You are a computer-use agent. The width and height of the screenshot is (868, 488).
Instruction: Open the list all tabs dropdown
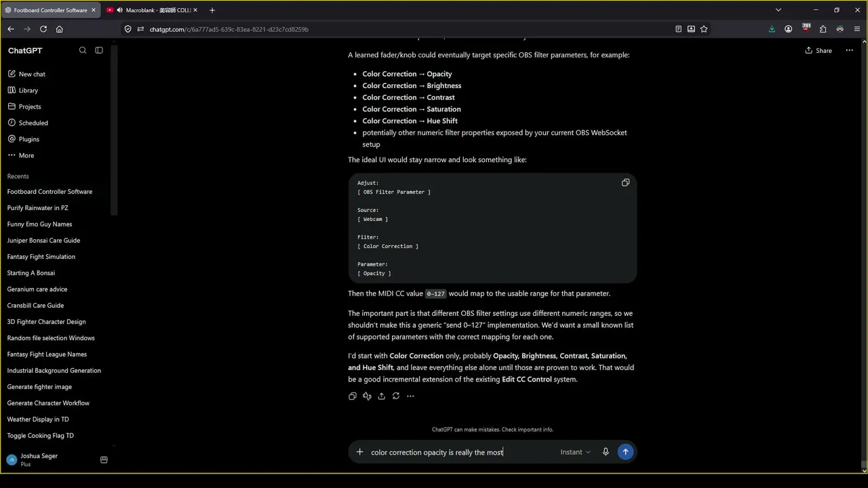pos(778,10)
